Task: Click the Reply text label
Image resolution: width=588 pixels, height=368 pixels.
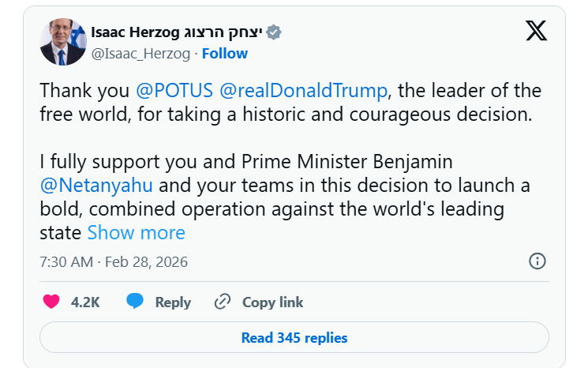Action: (x=173, y=302)
